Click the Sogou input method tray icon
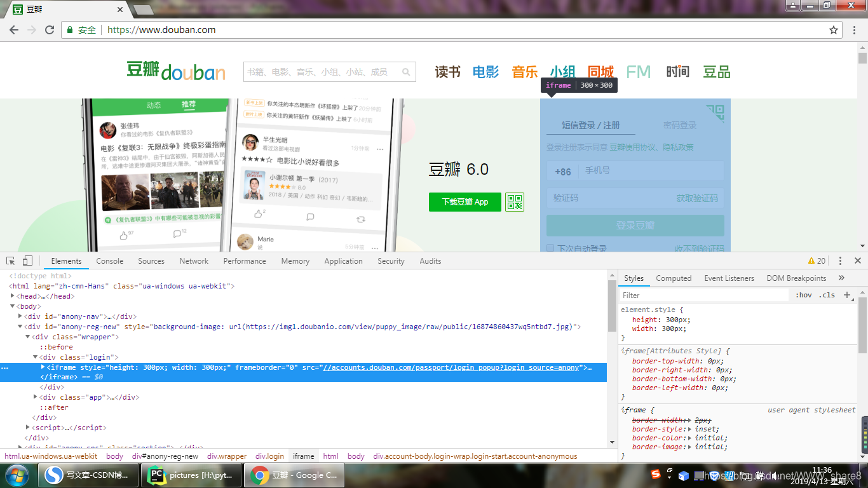The width and height of the screenshot is (868, 488). click(x=655, y=475)
